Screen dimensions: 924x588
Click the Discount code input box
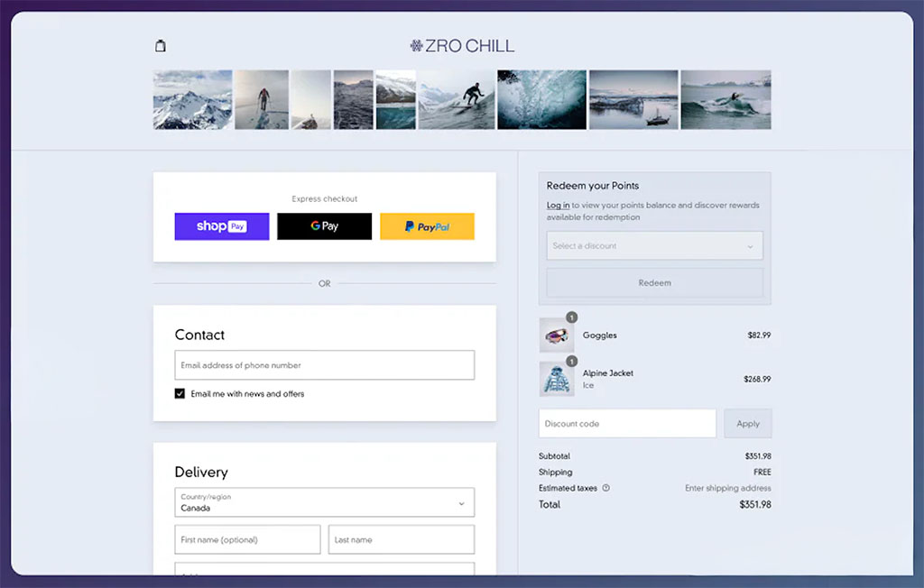click(x=627, y=423)
